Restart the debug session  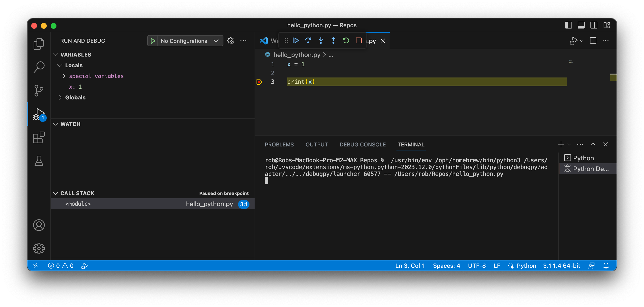point(346,40)
